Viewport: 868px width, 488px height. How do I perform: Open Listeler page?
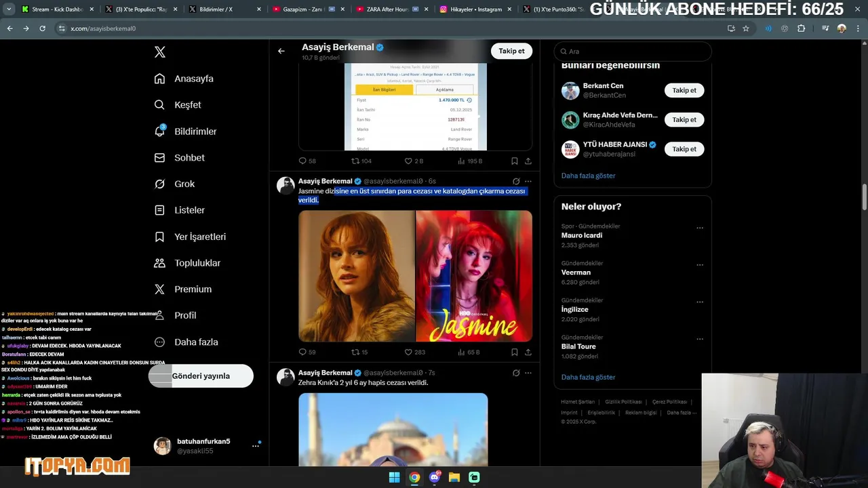click(x=179, y=210)
